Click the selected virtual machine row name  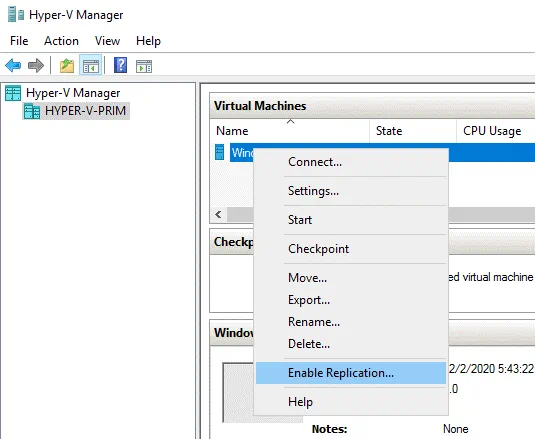(x=242, y=152)
